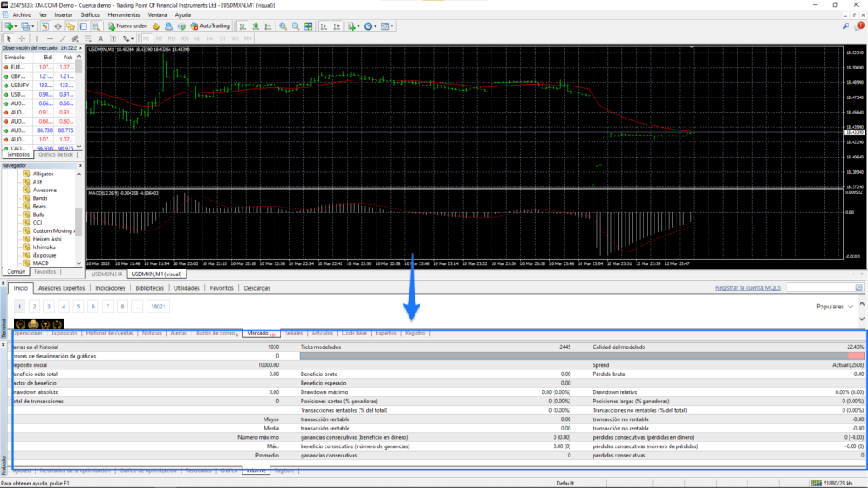Screen dimensions: 868x488
Task: Open the Market Watch toolbar icon
Action: tap(45, 26)
